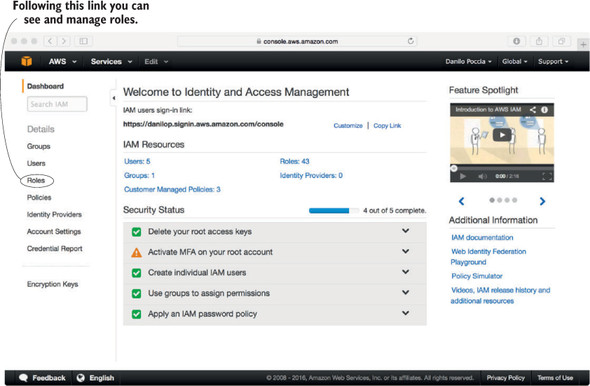Show all tabs with the tabs icon
Viewport: 590px width, 386px height.
coord(561,41)
